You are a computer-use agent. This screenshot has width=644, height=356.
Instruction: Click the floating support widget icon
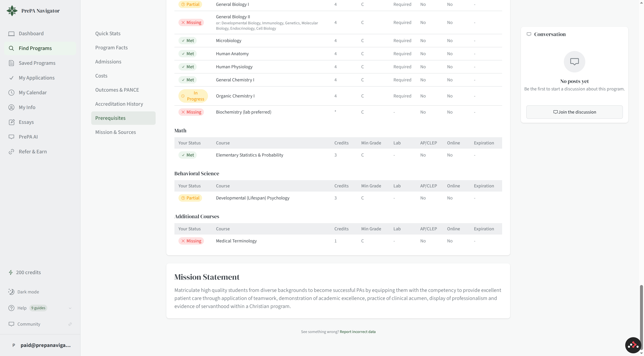(x=633, y=345)
